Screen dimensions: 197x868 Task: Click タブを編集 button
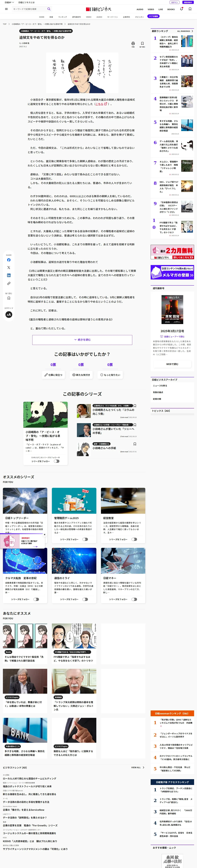click(154, 16)
